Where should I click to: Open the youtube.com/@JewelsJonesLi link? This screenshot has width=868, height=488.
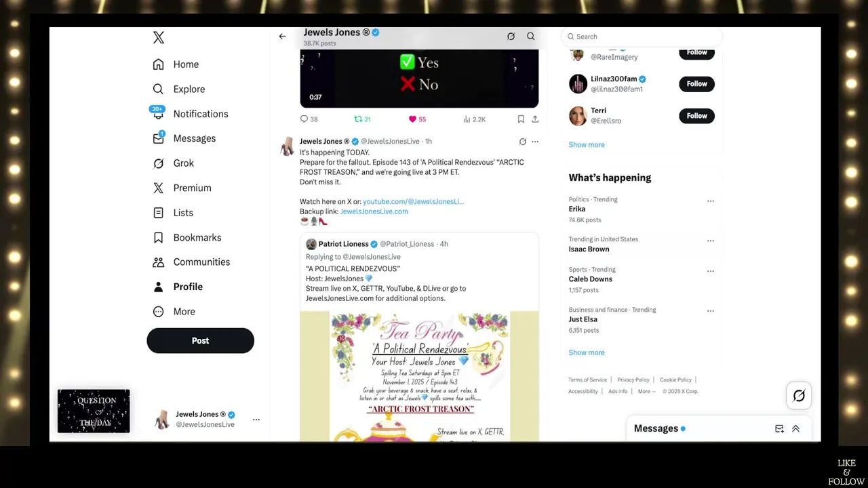point(413,201)
